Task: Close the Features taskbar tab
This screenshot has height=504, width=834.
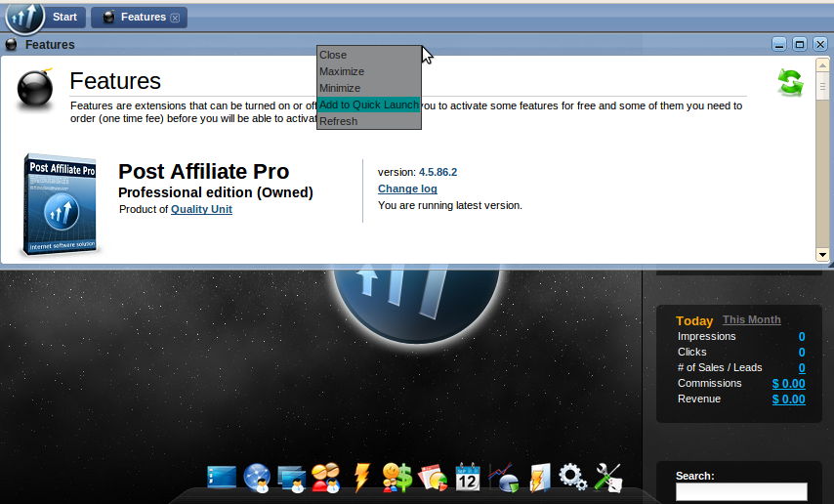Action: [175, 19]
